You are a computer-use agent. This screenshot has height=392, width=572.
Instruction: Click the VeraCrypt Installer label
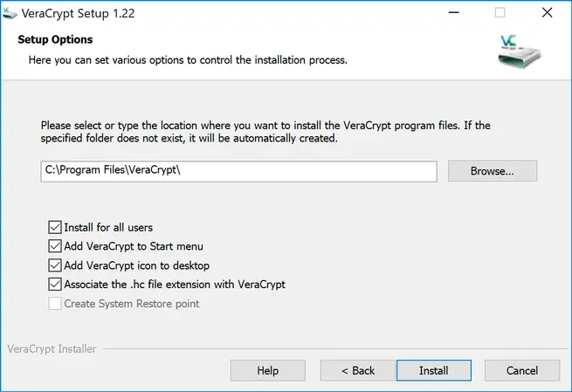[52, 349]
